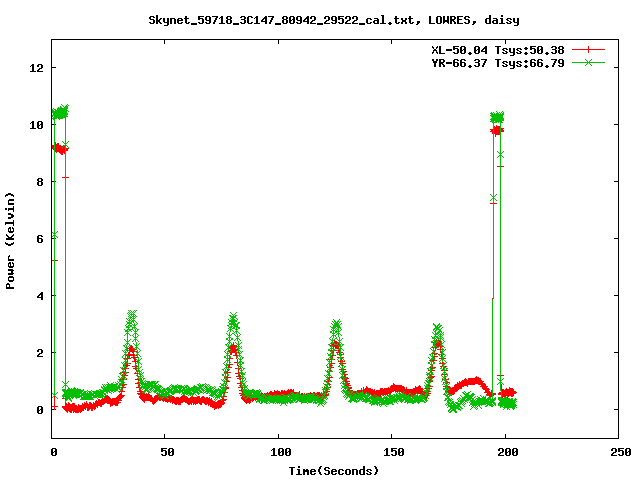The height and width of the screenshot is (480, 640).
Task: Click the y-axis tick label 10
Action: [36, 125]
